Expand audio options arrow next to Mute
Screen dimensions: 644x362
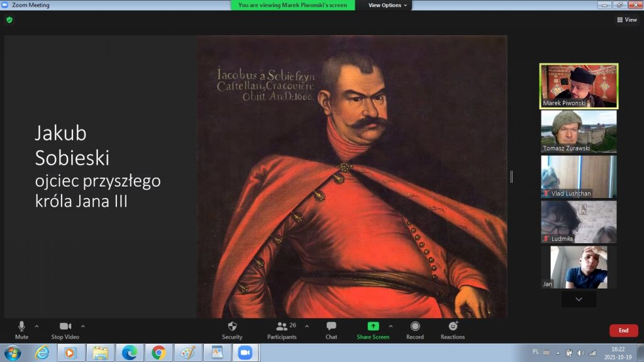click(x=36, y=326)
